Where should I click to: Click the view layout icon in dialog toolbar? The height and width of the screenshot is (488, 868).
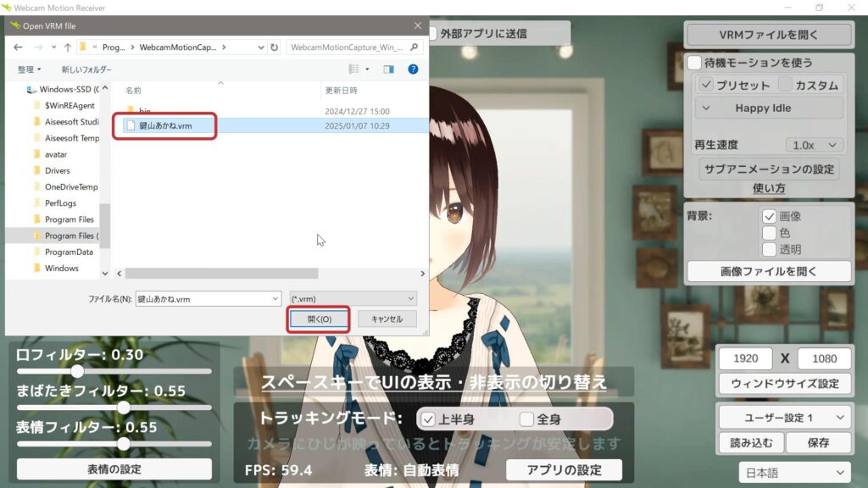coord(353,69)
